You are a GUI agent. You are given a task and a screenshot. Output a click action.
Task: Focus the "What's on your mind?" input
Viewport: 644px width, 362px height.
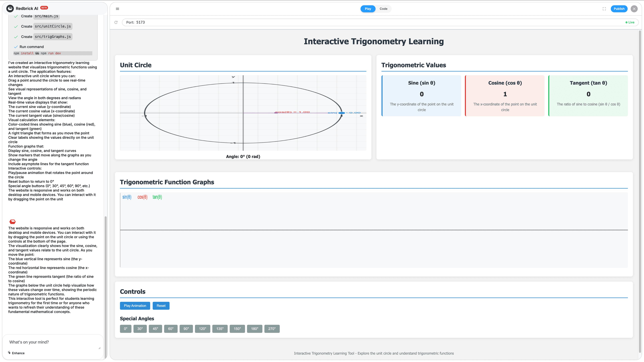click(x=52, y=342)
